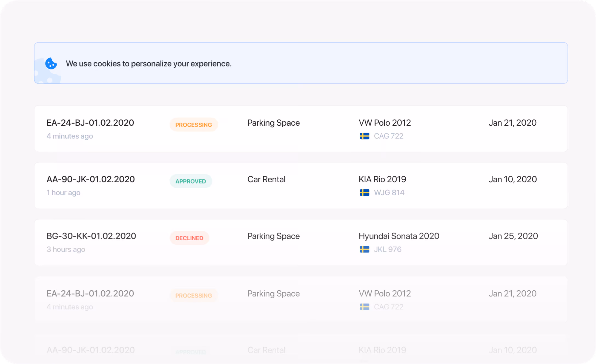Click the "3 hours ago" timestamp

pos(66,249)
